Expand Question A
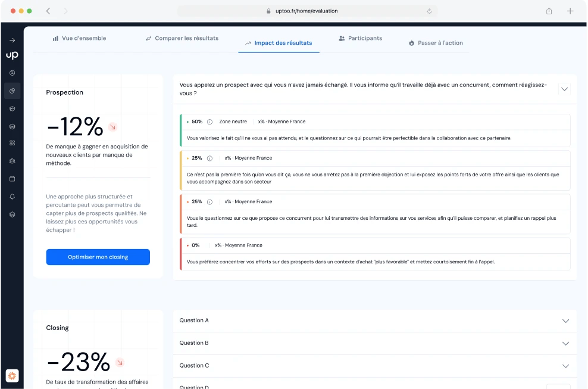 [565, 321]
